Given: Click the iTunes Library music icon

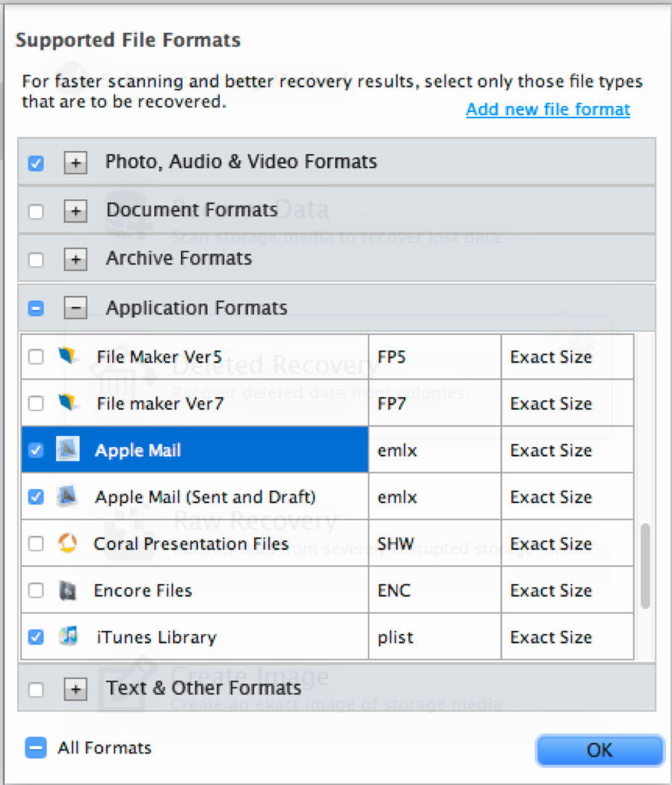Looking at the screenshot, I should pos(68,635).
